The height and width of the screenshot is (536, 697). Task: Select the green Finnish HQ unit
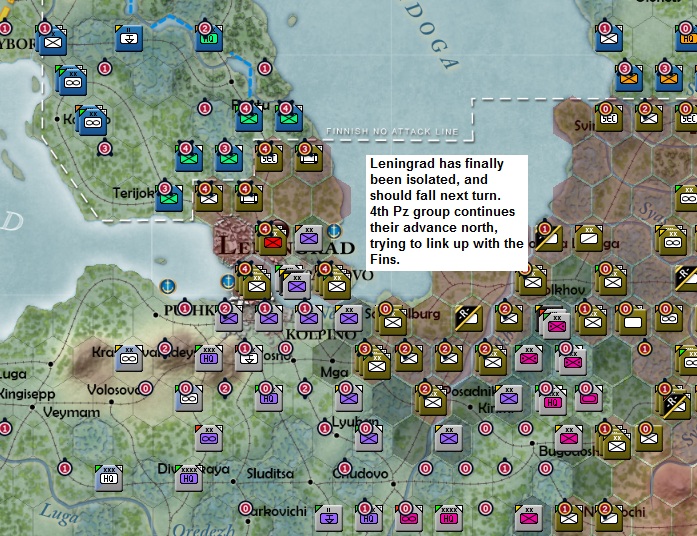pyautogui.click(x=209, y=38)
